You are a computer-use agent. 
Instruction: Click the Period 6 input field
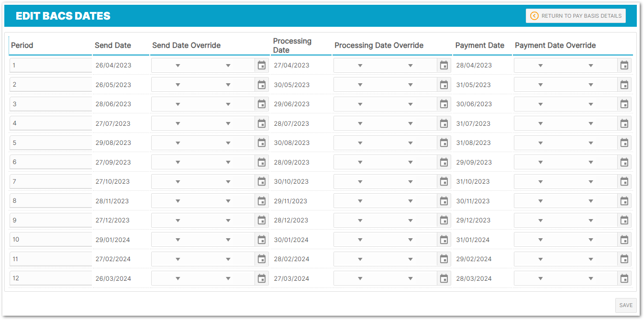point(50,162)
